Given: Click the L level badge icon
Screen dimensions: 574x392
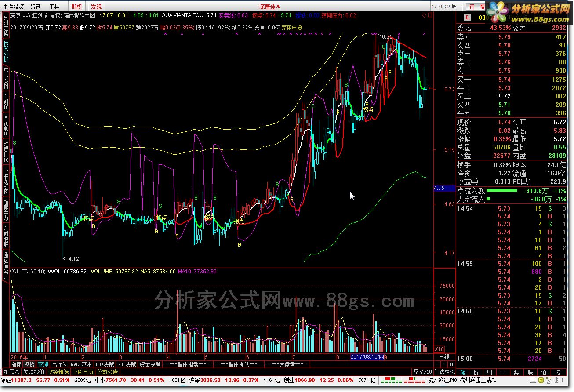Looking at the screenshot, I should point(468,18).
